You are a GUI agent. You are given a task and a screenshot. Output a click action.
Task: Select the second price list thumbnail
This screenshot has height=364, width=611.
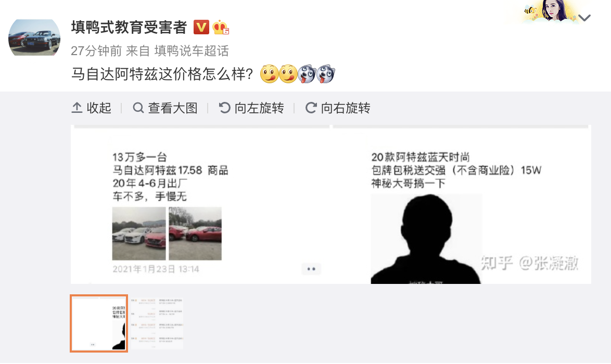point(157,323)
